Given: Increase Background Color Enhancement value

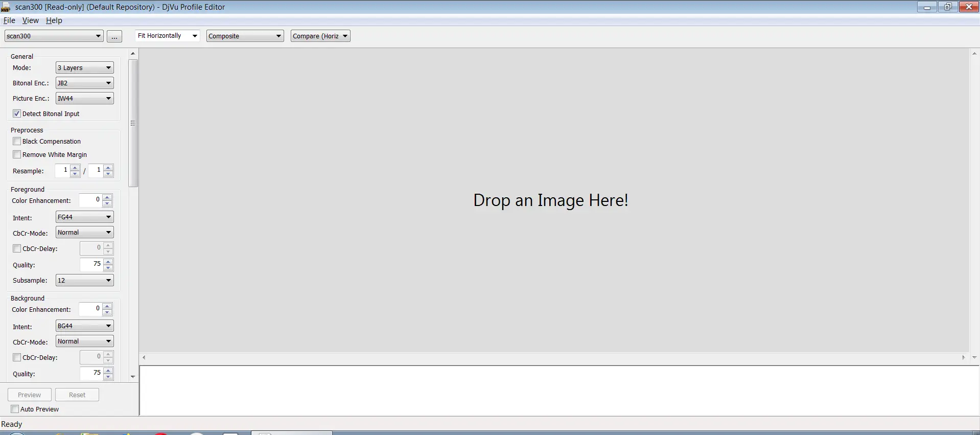Looking at the screenshot, I should click(x=107, y=306).
